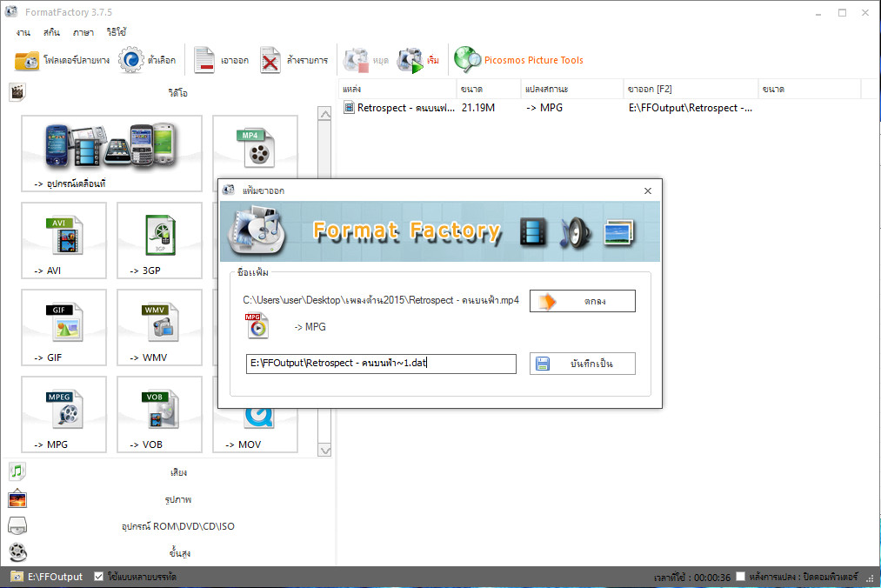Click the stop conversion toolbar icon
The image size is (881, 588).
357,60
